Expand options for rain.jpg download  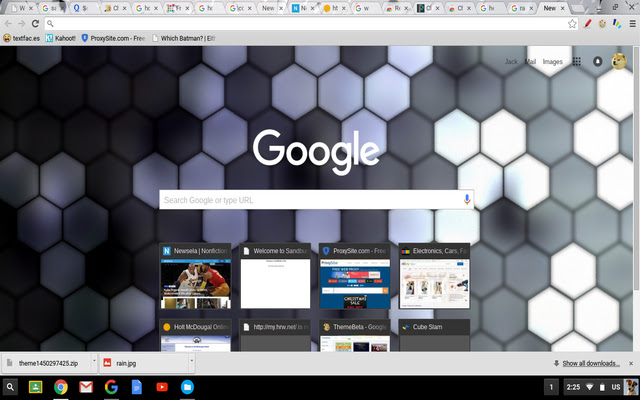pyautogui.click(x=191, y=361)
